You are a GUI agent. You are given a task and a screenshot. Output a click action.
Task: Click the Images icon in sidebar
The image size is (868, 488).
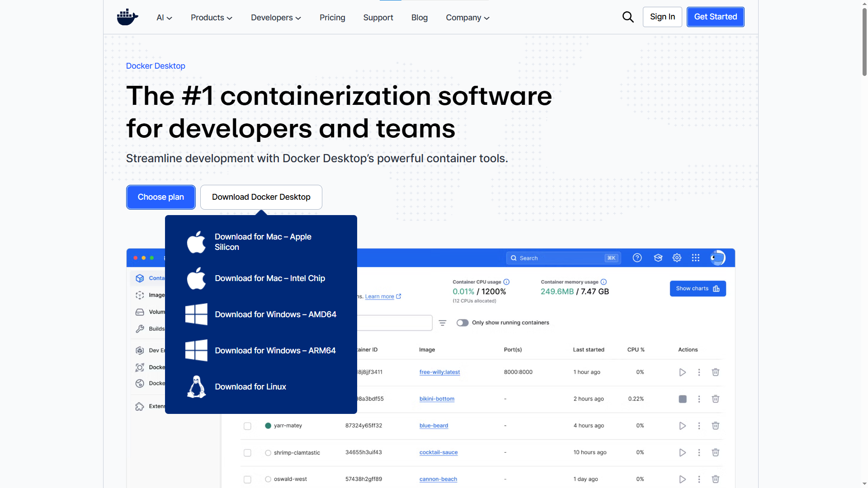point(140,295)
